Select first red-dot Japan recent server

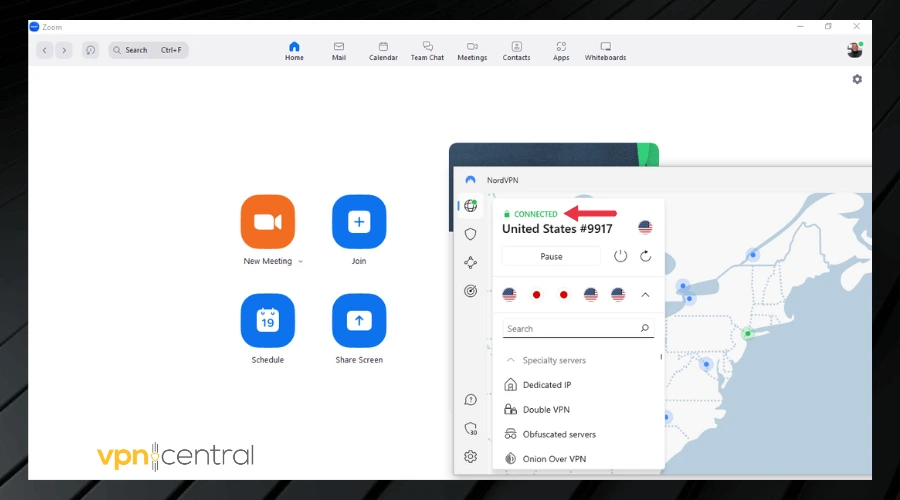(536, 294)
